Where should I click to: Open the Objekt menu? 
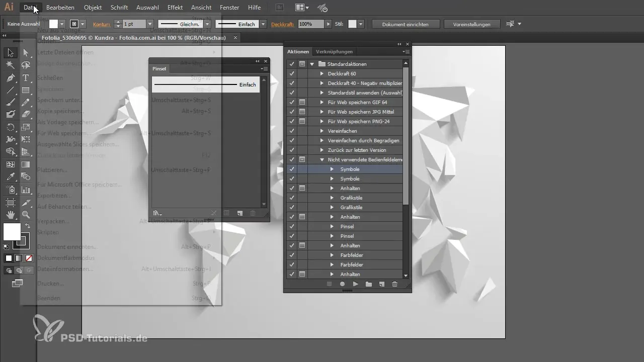[x=93, y=8]
